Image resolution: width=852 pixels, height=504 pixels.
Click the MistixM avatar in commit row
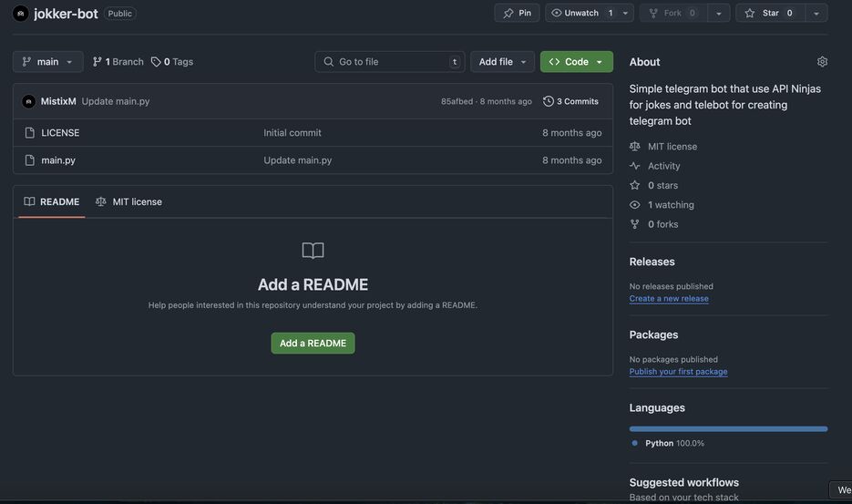(29, 101)
